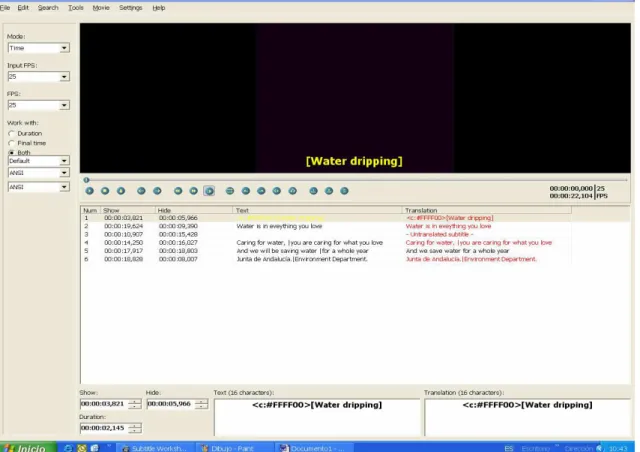Select the Both radio button
640x452 pixels.
click(11, 153)
